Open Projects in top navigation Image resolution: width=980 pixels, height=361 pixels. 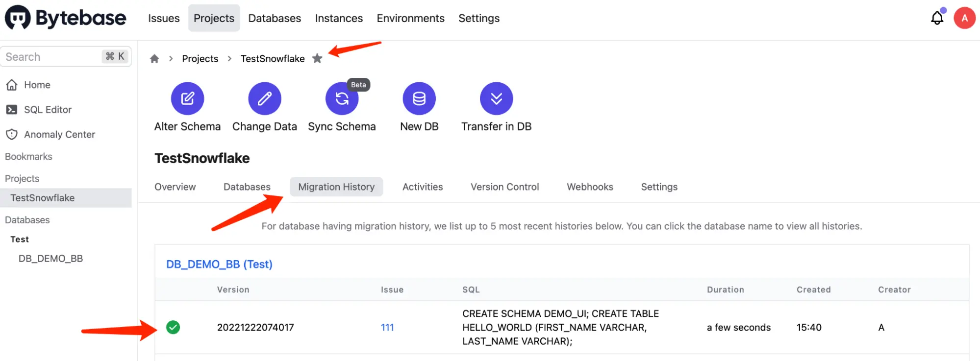pos(214,18)
